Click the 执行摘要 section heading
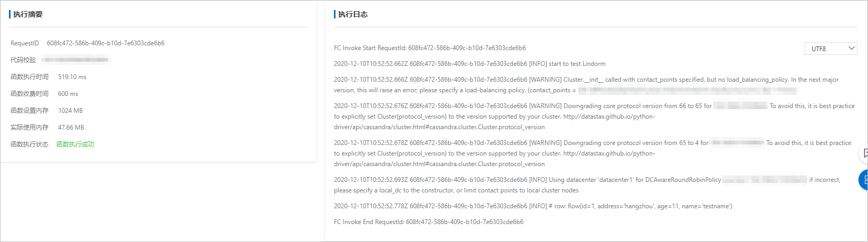 click(x=28, y=14)
